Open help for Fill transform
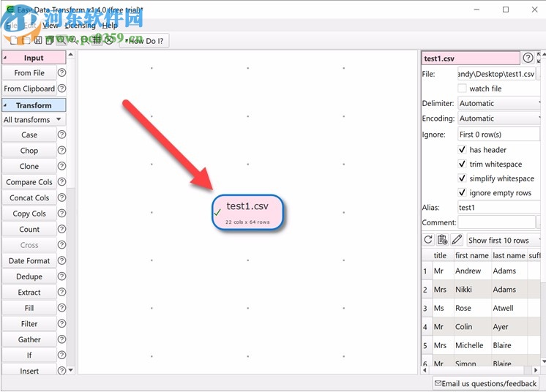 click(x=61, y=308)
